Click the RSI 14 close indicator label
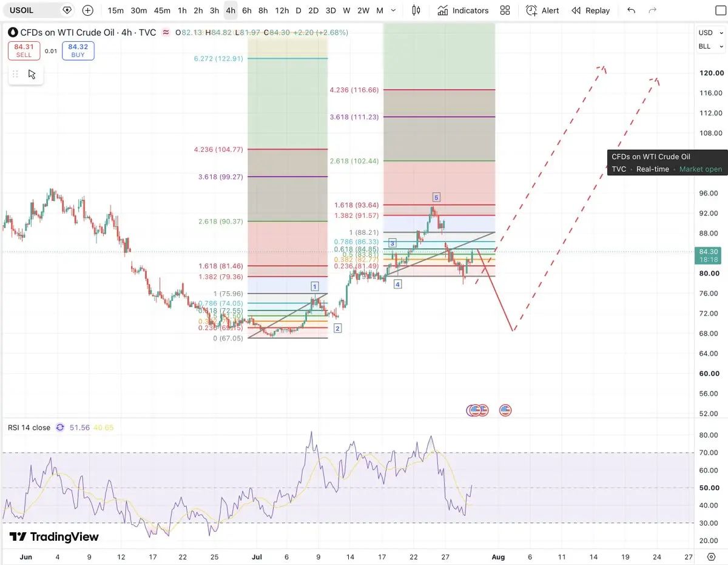The height and width of the screenshot is (565, 728). 29,427
